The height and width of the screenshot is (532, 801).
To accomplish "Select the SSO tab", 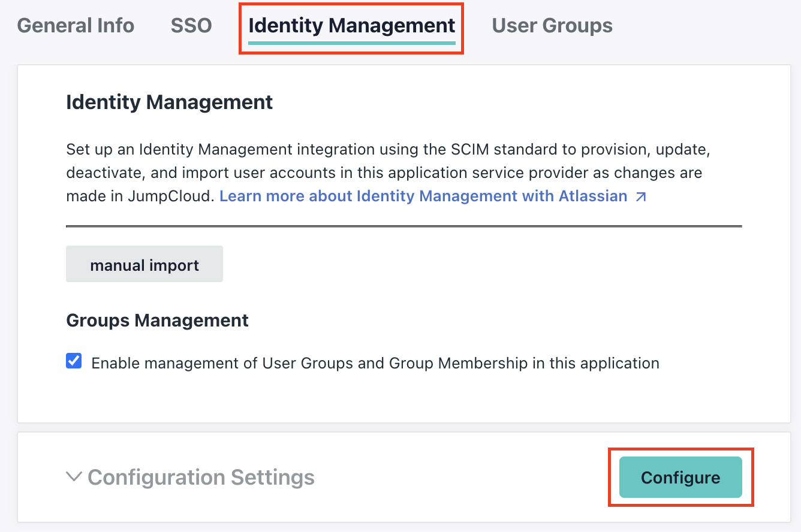I will click(191, 25).
